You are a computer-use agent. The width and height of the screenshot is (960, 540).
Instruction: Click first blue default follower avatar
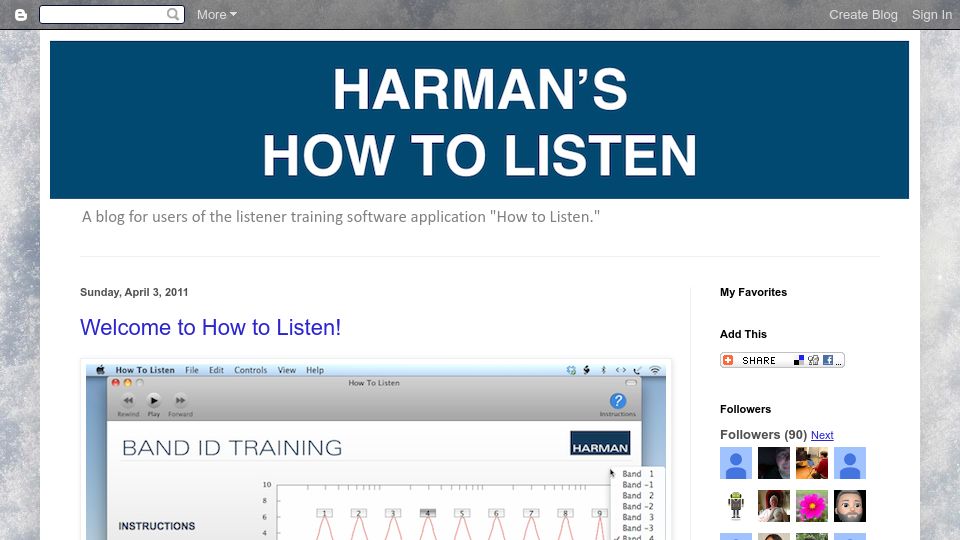[x=736, y=463]
